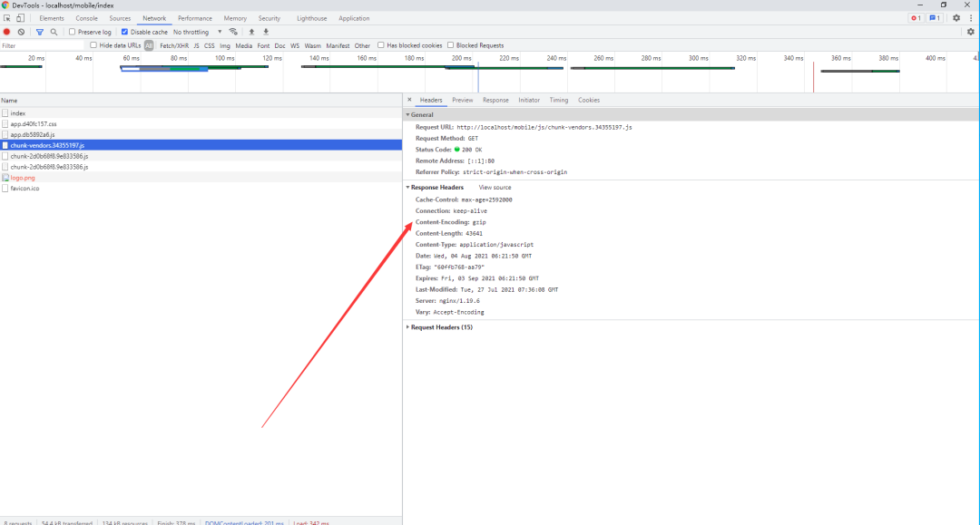Filter requests by WS type
The width and height of the screenshot is (980, 525).
(295, 45)
